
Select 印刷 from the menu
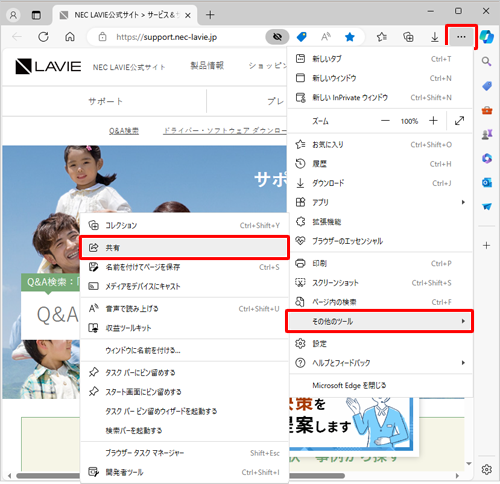click(x=380, y=264)
